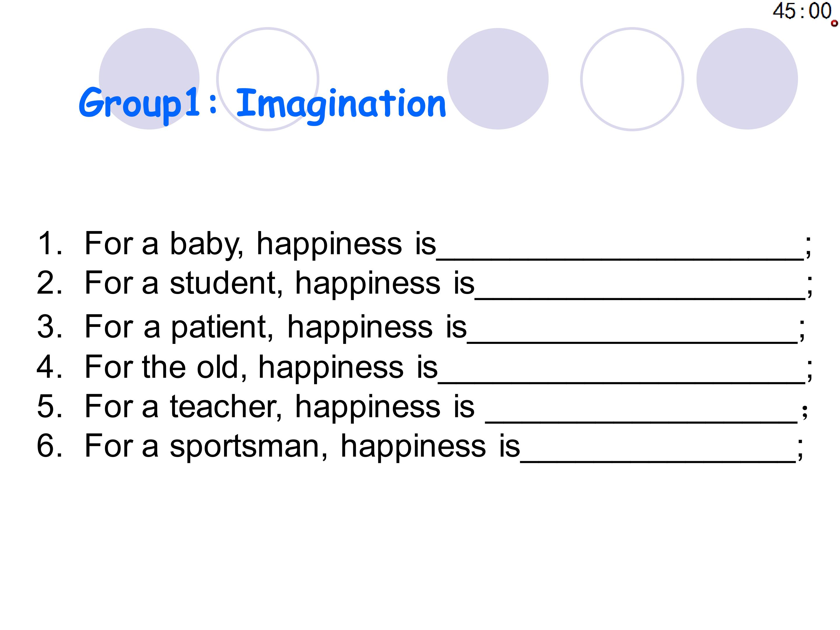This screenshot has height=630, width=840.
Task: Select the rightmost filled lavender circle
Action: click(747, 79)
